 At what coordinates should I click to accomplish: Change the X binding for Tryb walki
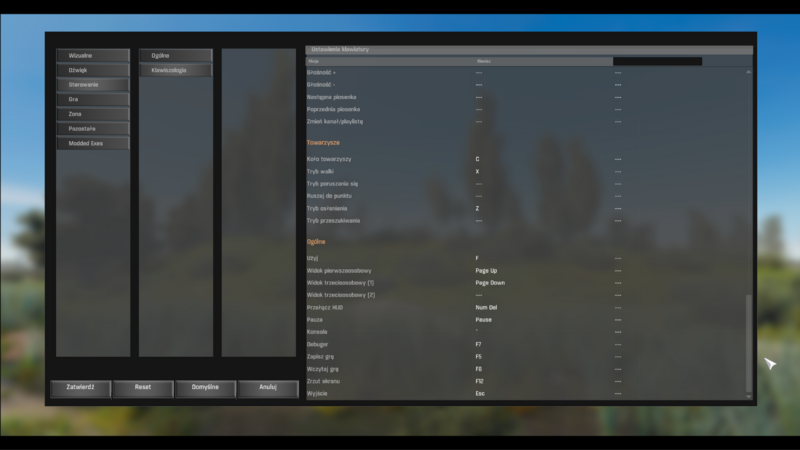pos(478,172)
